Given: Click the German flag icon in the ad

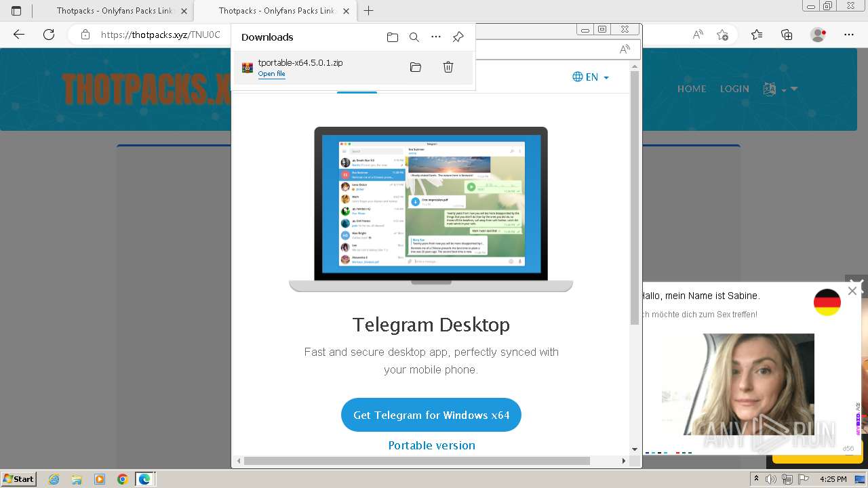Looking at the screenshot, I should click(827, 302).
